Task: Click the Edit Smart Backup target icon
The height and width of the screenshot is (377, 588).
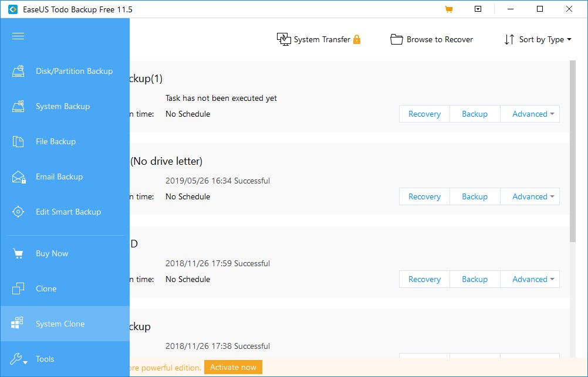Action: (18, 212)
